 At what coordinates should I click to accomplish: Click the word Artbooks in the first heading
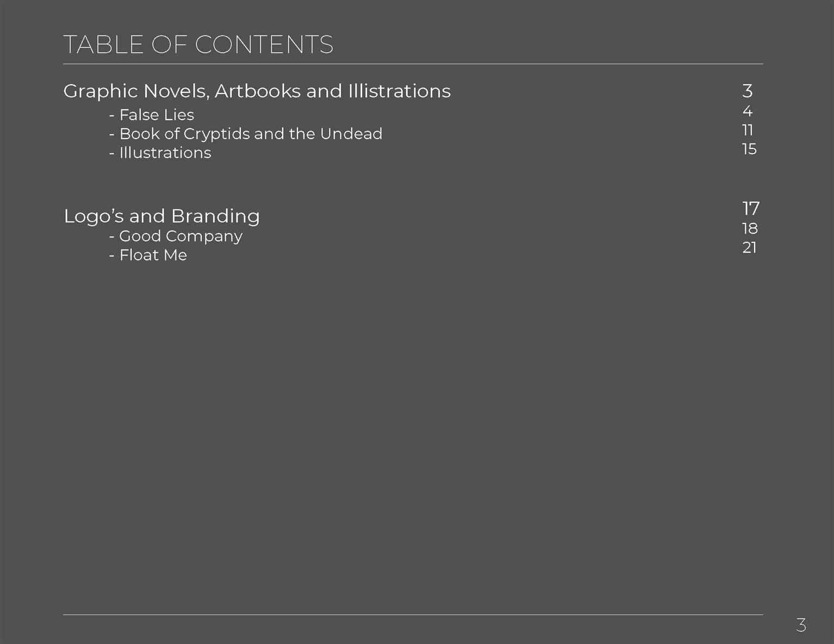click(258, 91)
